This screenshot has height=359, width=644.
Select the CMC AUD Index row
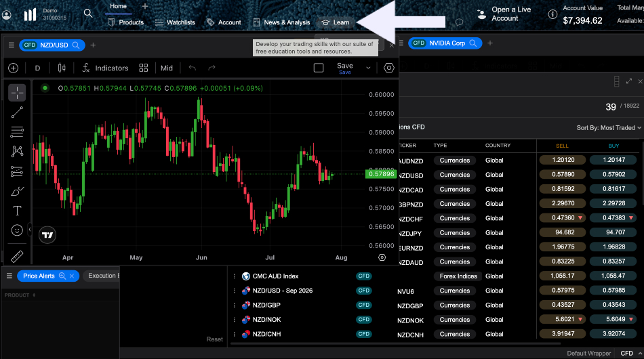pos(275,276)
